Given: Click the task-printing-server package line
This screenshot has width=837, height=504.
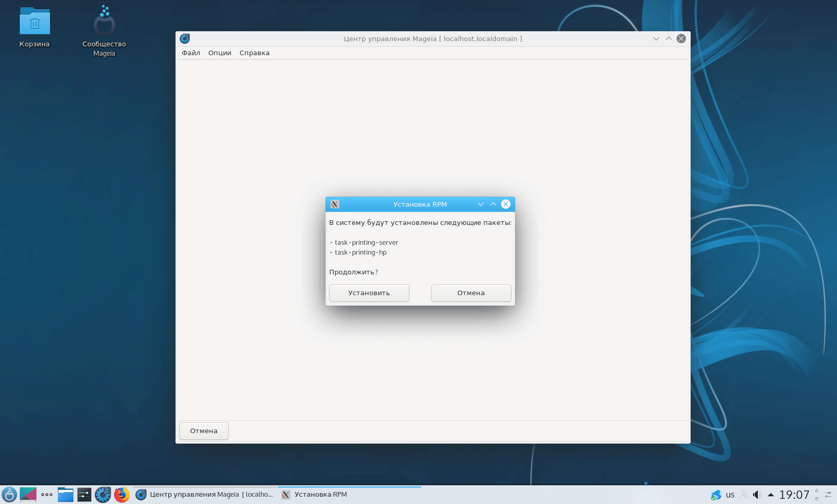Looking at the screenshot, I should point(364,243).
